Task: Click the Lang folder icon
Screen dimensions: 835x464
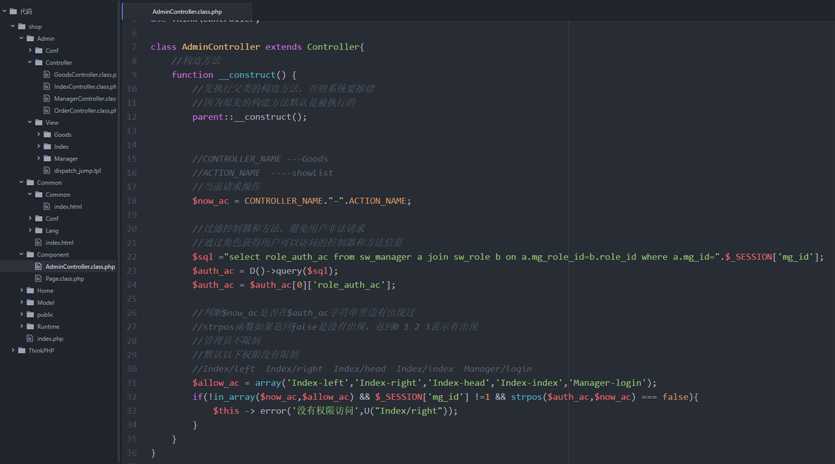Action: click(x=39, y=230)
